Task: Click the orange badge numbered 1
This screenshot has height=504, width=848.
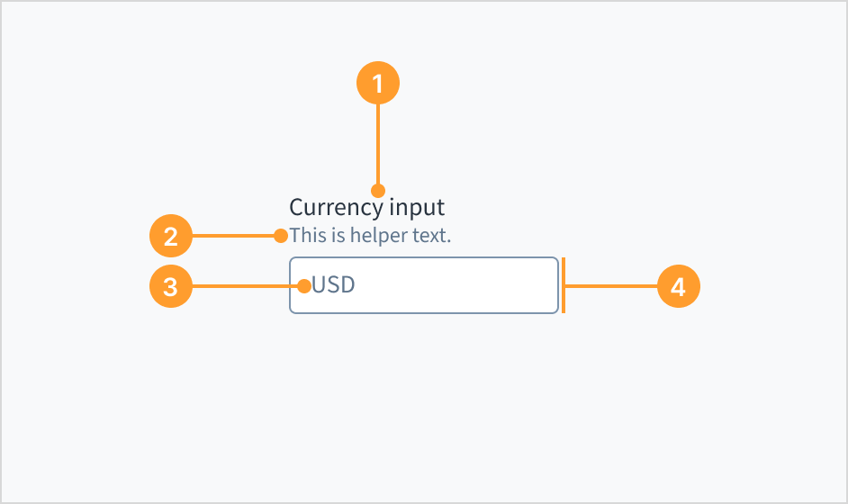Action: [x=378, y=84]
